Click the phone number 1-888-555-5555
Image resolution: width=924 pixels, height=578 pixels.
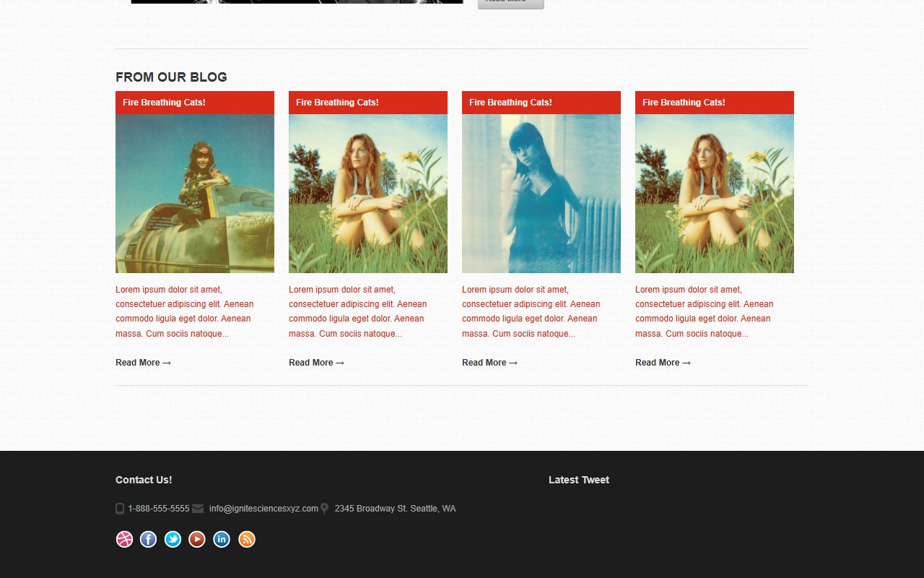coord(159,509)
